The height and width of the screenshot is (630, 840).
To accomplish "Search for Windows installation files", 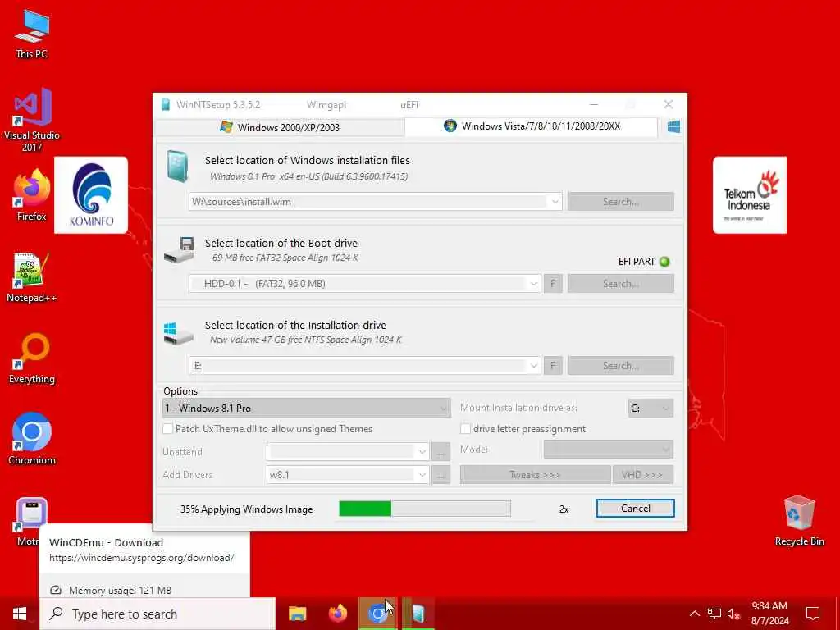I will pos(620,202).
